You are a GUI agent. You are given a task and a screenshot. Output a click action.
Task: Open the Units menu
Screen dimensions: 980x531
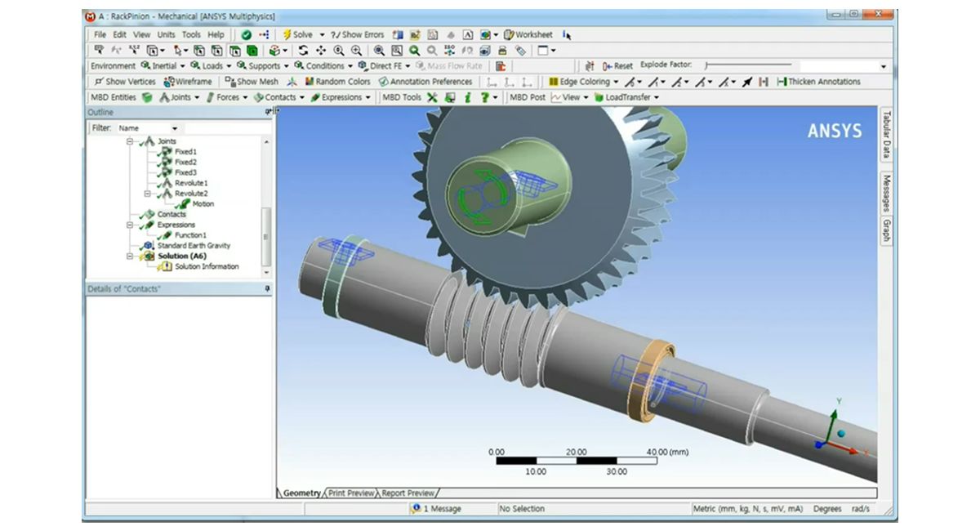[x=167, y=34]
